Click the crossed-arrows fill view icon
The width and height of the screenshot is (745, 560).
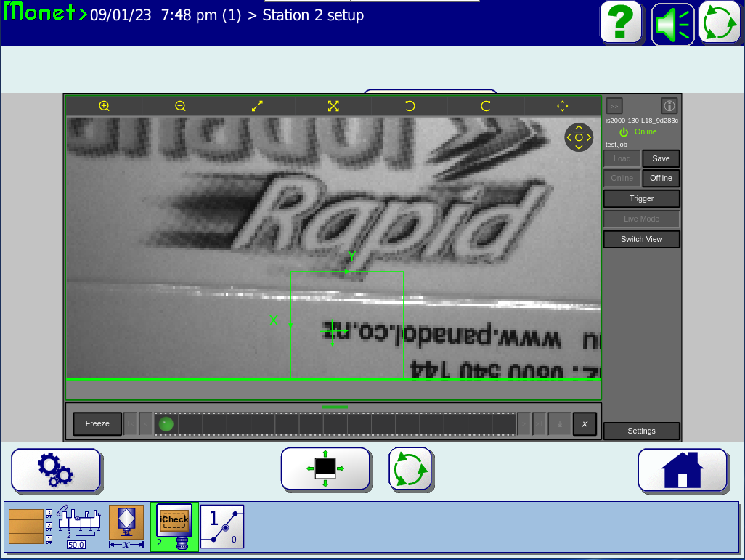[333, 106]
